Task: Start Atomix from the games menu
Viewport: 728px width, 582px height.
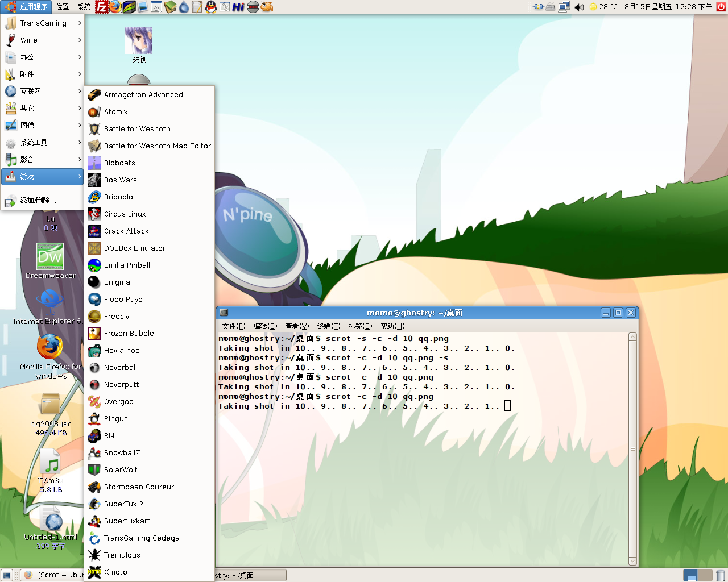Action: [150, 112]
